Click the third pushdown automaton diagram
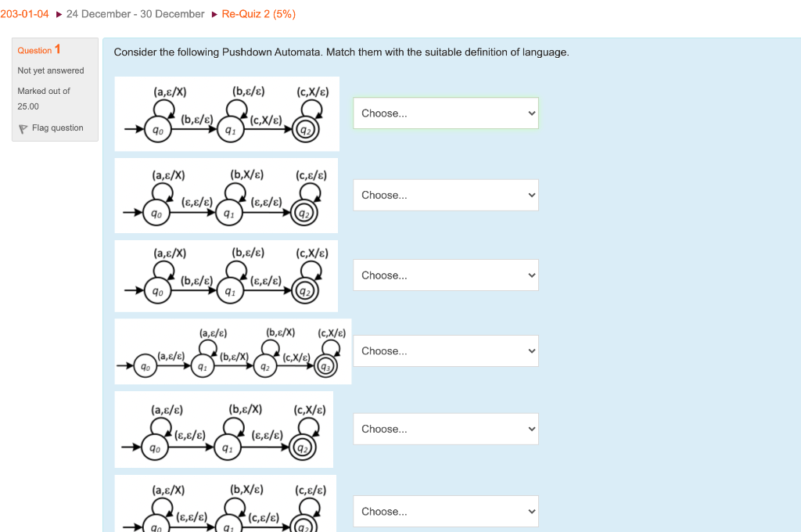This screenshot has width=801, height=532. click(226, 275)
